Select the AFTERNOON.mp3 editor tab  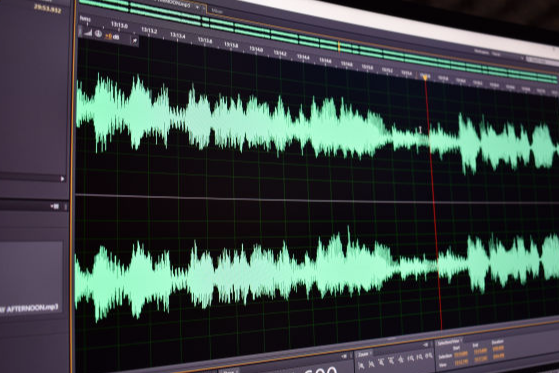coord(173,4)
